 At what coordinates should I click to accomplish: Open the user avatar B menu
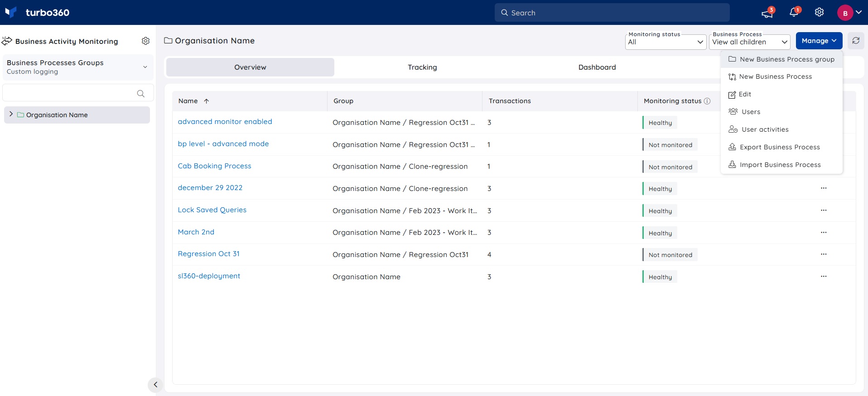[x=845, y=13]
